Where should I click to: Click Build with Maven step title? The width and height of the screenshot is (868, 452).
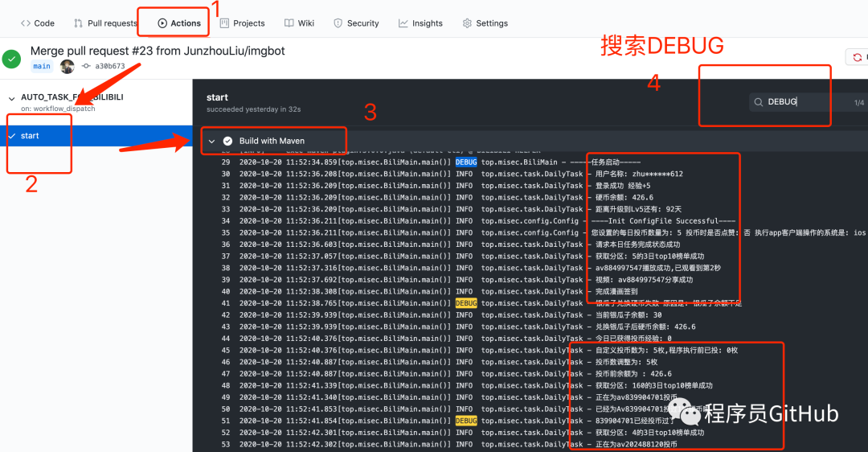click(x=272, y=142)
